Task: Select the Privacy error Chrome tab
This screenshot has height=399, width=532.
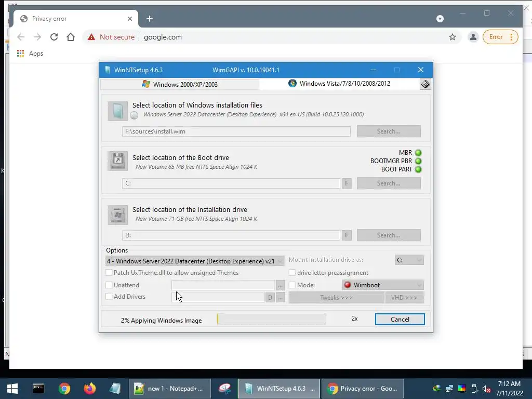Action: pos(76,19)
